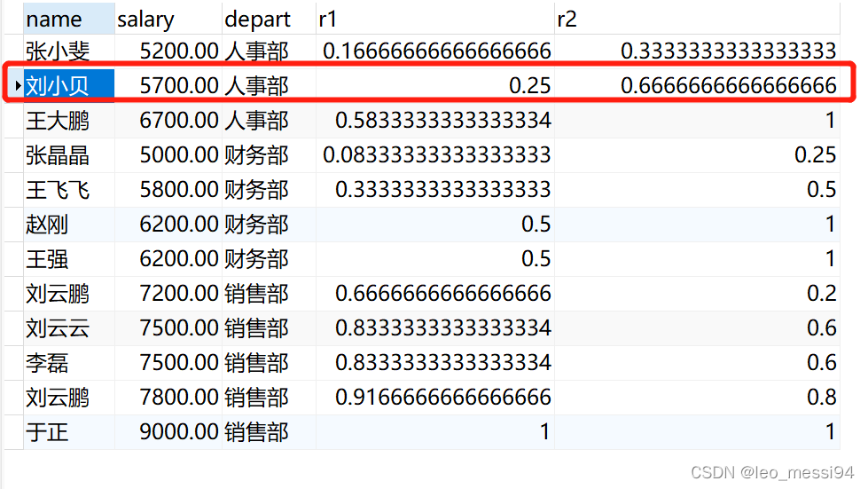Click the salary cell 7800.00
The image size is (868, 489).
[x=168, y=397]
